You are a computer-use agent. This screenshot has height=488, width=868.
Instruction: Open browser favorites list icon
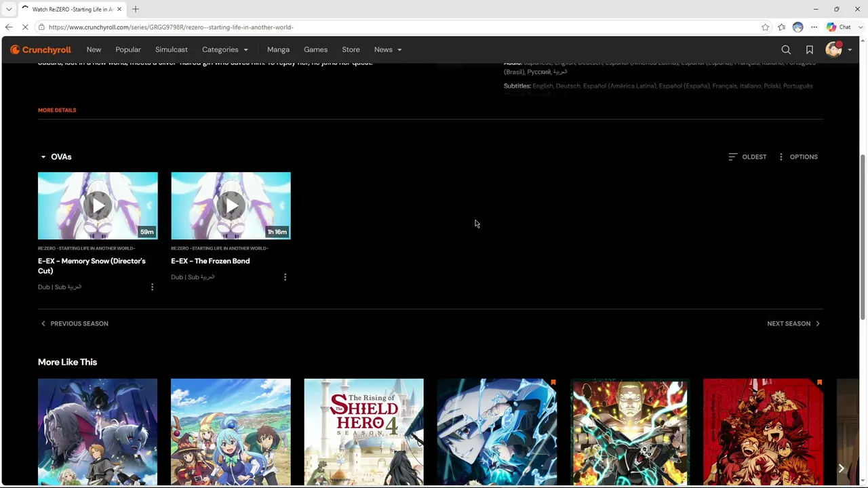tap(782, 27)
